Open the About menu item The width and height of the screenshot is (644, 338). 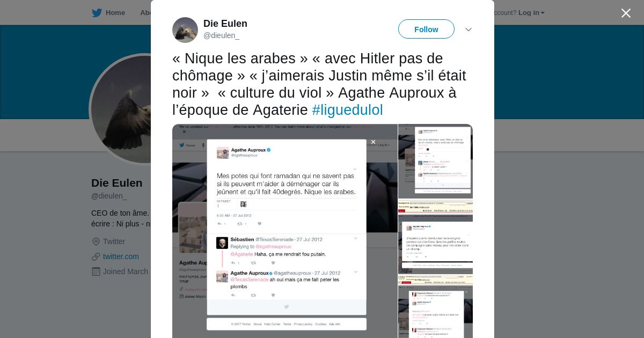145,13
